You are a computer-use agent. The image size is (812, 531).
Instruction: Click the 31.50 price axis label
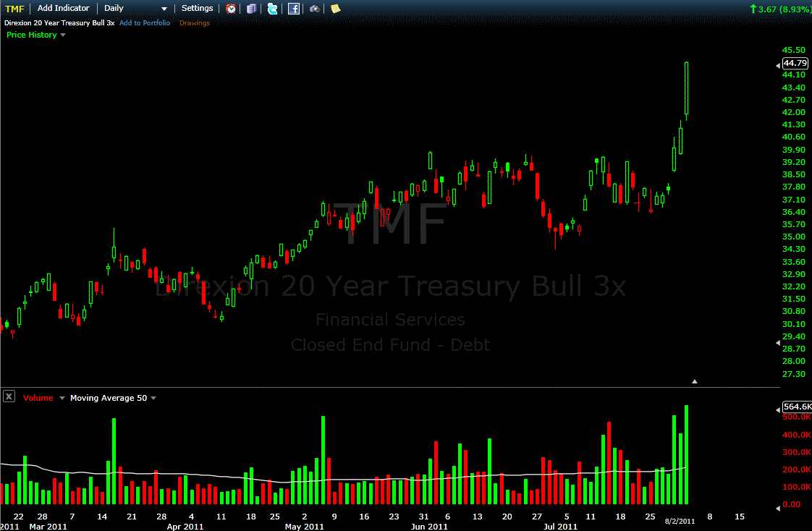tap(794, 299)
